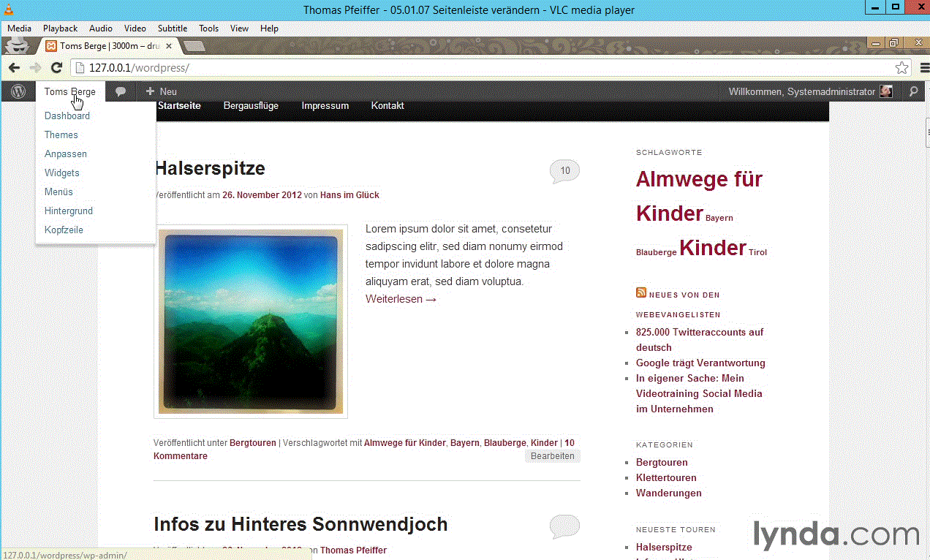
Task: Click the 10 comments bubble for Halserspitze
Action: click(x=564, y=171)
